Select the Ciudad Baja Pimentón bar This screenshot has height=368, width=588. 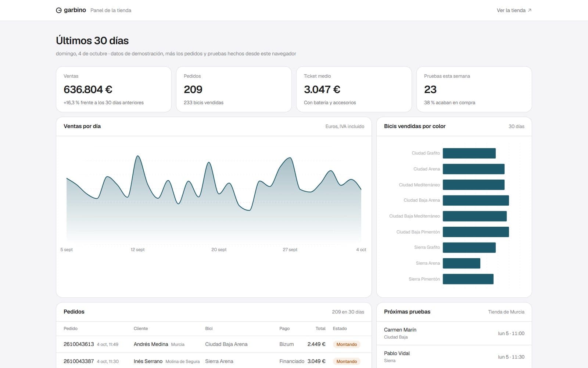click(x=476, y=232)
